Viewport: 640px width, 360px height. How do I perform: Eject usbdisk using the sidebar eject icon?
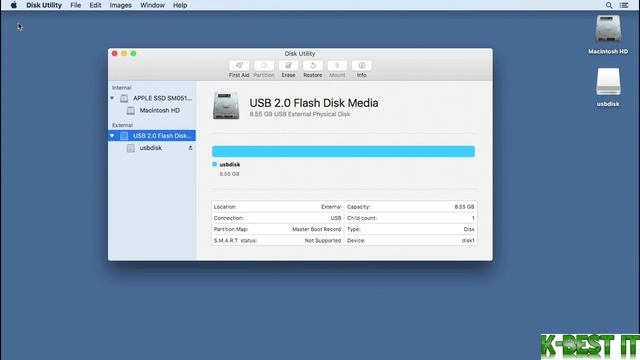click(x=190, y=148)
